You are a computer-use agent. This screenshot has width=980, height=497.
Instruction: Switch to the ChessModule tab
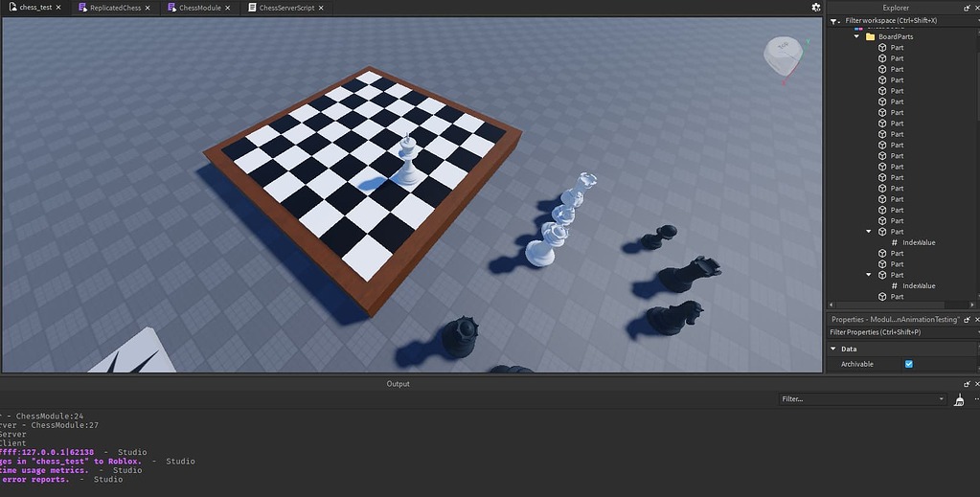199,8
